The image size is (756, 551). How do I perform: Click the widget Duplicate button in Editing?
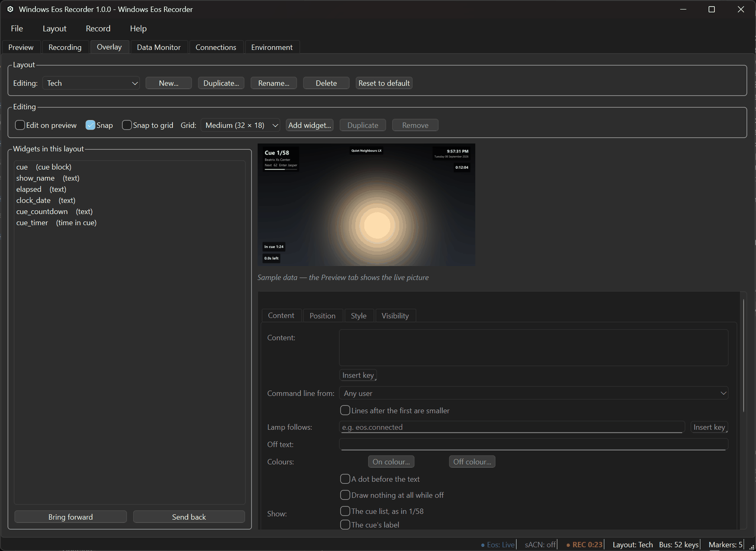[x=363, y=125]
